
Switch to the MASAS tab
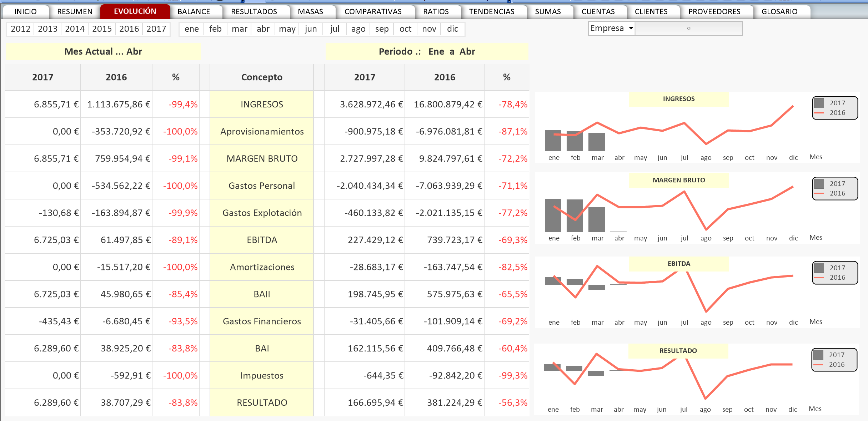(310, 11)
